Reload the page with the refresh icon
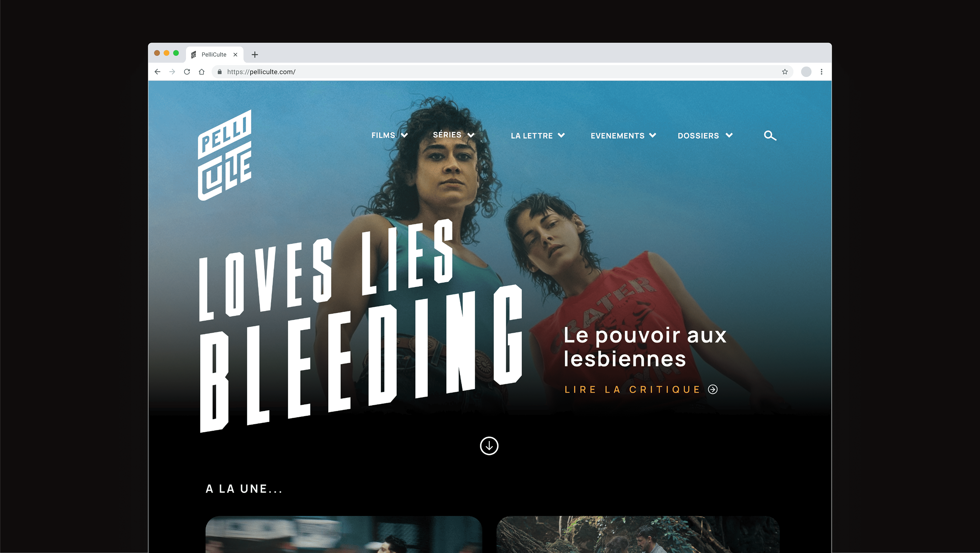The height and width of the screenshot is (553, 980). pos(187,72)
